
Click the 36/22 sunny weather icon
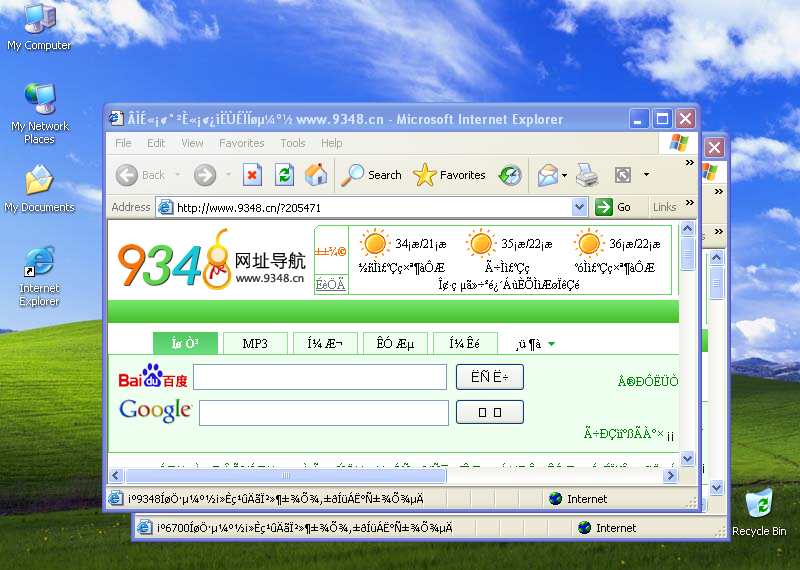[588, 243]
